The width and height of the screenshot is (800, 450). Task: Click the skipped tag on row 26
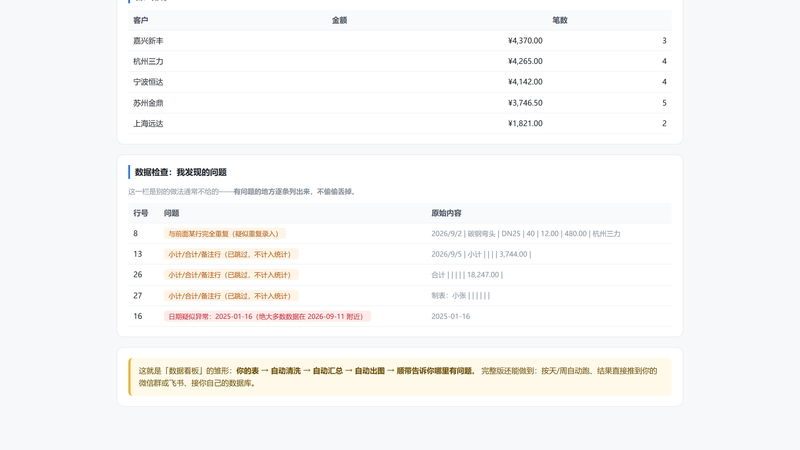pos(231,275)
